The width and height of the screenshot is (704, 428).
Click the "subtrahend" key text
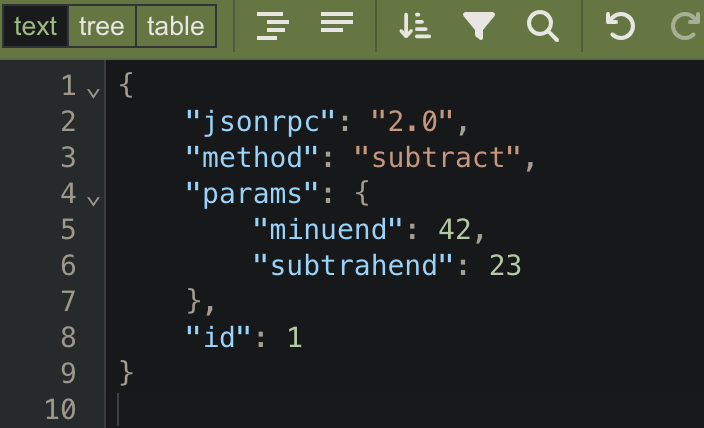[x=354, y=266]
